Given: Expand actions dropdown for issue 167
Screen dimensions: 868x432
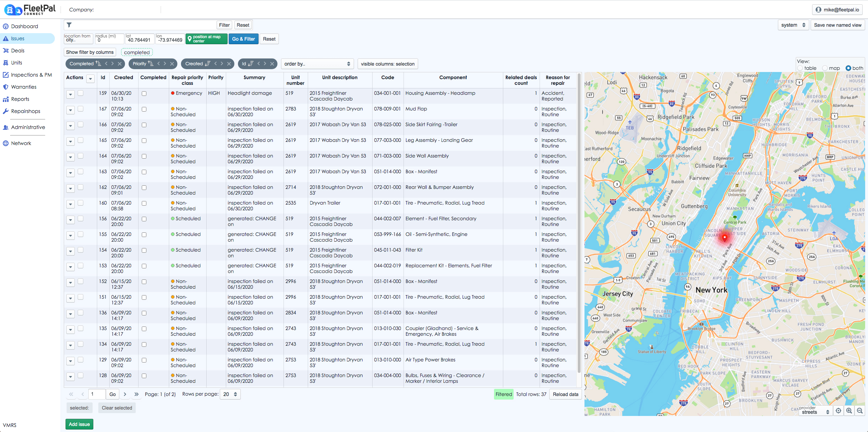Looking at the screenshot, I should (71, 110).
